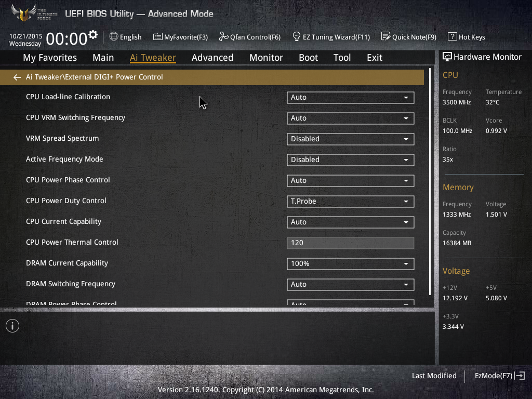Screen dimensions: 532x399
Task: Switch to Monitor tab
Action: 267,57
